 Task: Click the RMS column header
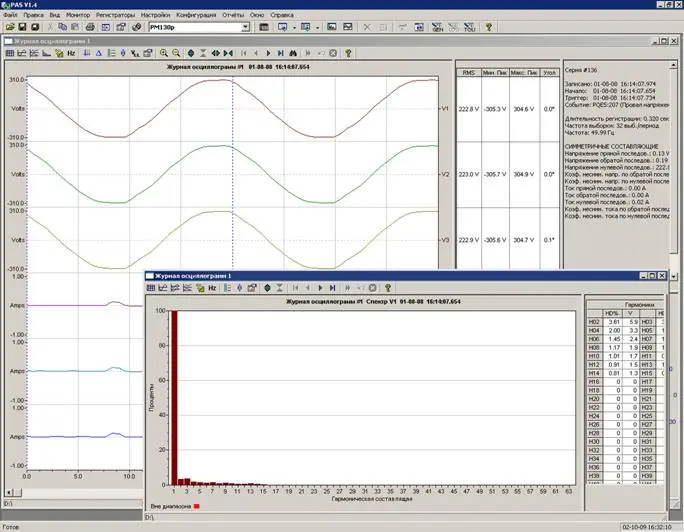coord(468,73)
